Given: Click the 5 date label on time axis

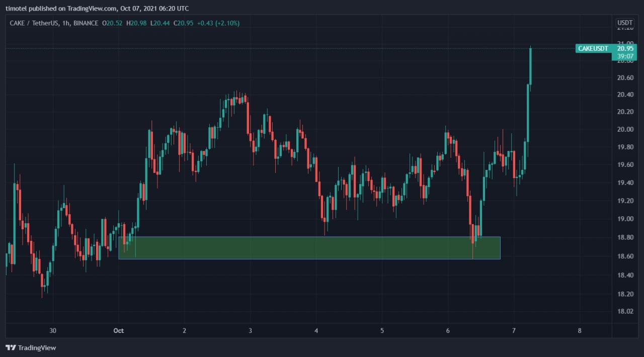Looking at the screenshot, I should pos(382,330).
